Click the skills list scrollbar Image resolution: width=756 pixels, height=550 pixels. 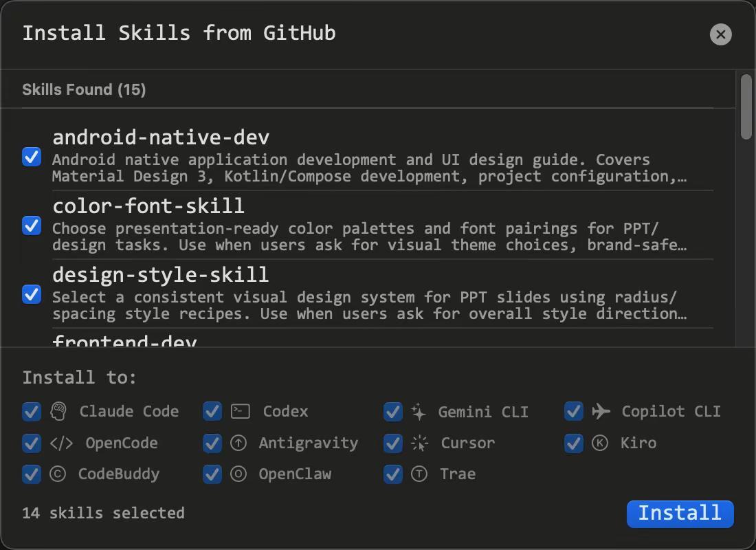pyautogui.click(x=744, y=107)
